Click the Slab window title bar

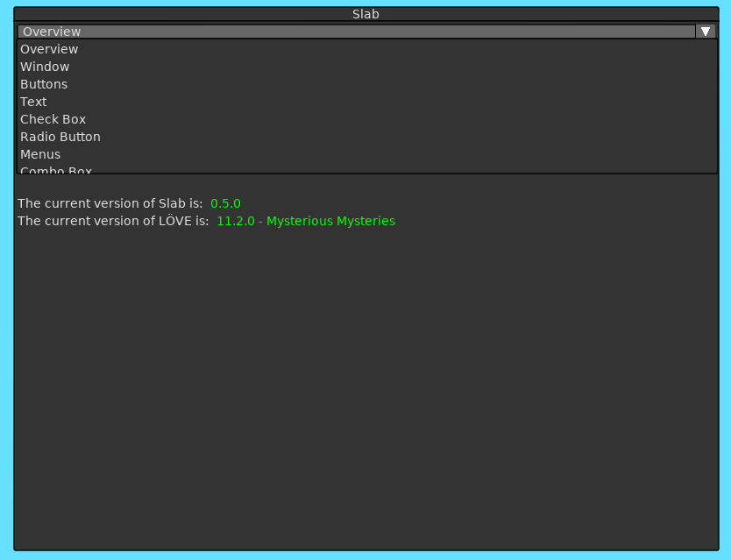pyautogui.click(x=365, y=14)
